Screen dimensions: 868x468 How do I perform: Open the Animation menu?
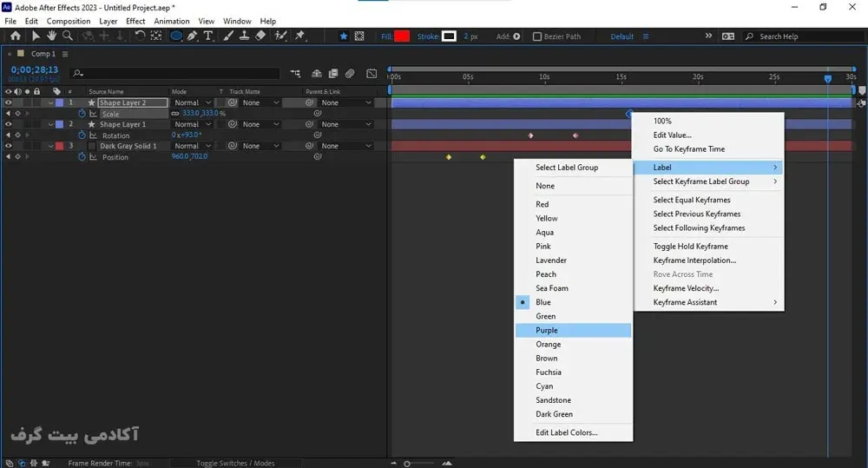click(x=172, y=21)
